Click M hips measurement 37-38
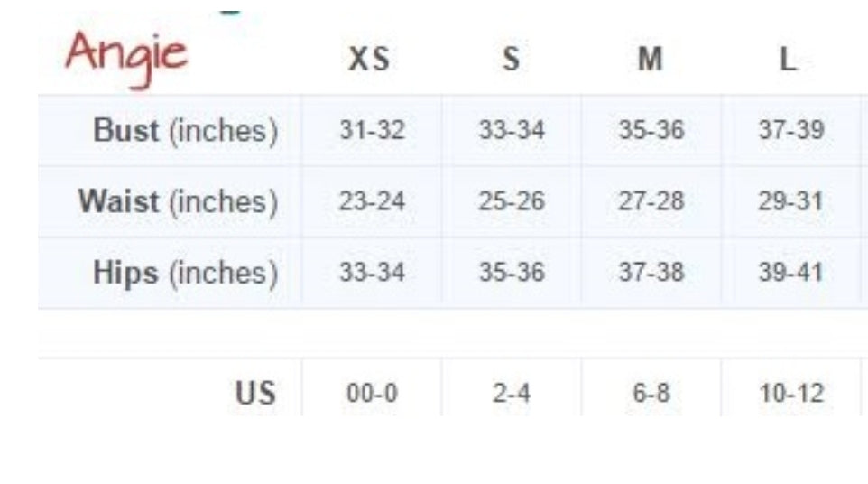868x484 pixels. pos(651,272)
